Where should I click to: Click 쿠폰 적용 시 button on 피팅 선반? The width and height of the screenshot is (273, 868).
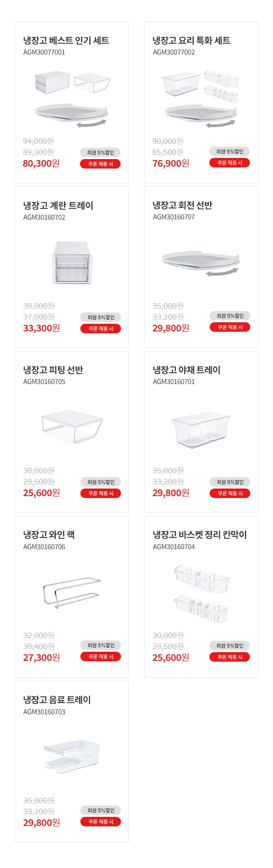pos(101,493)
